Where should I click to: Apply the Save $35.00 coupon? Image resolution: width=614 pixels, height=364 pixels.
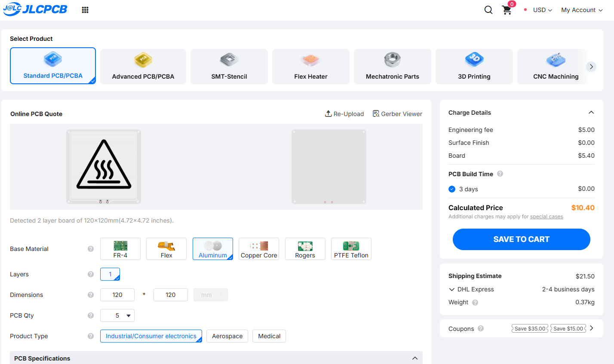530,328
